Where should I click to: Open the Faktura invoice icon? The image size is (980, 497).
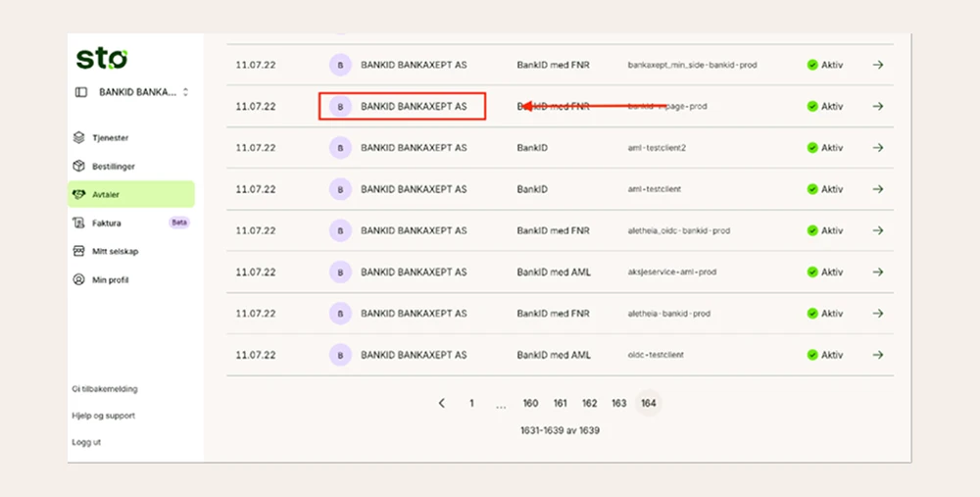click(78, 223)
